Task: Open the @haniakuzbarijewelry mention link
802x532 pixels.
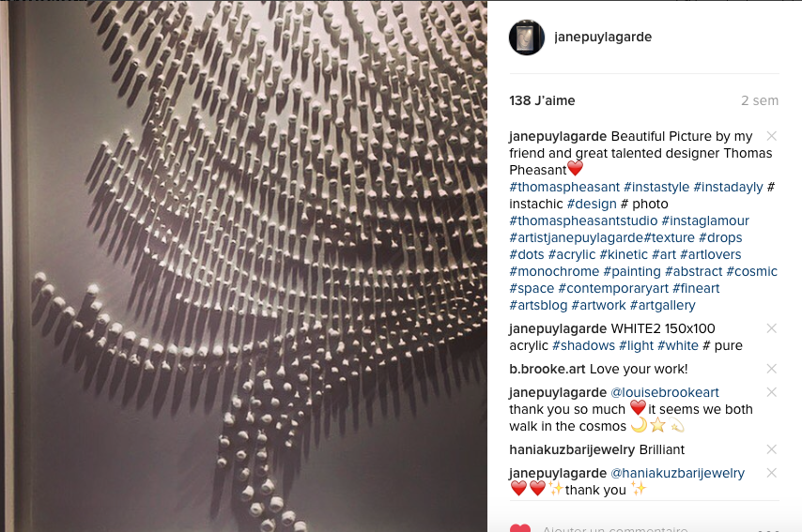Action: click(678, 473)
